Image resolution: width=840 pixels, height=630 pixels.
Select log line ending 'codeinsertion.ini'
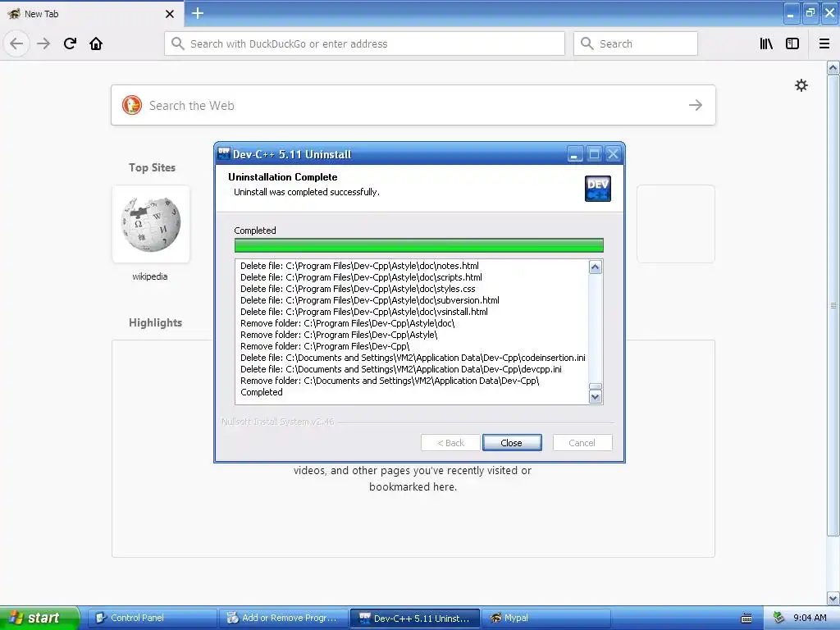(x=413, y=358)
